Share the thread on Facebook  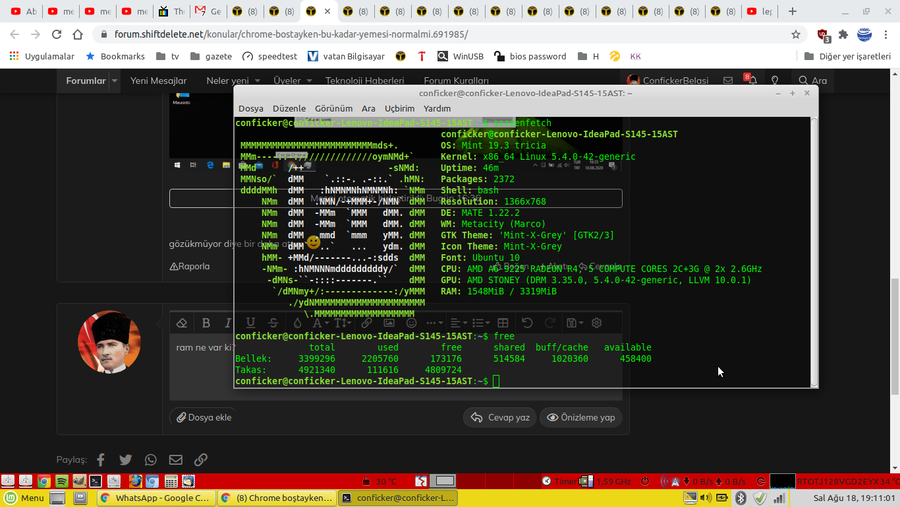click(x=101, y=460)
